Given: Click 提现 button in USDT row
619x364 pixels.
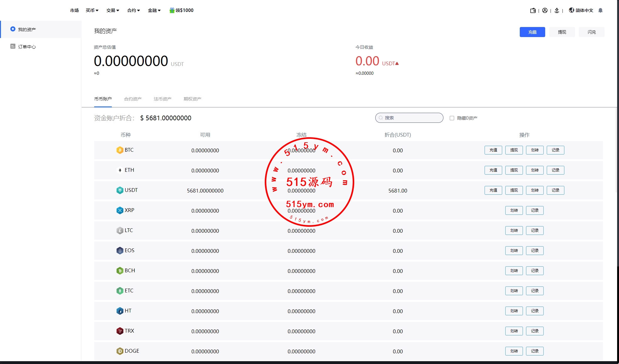Looking at the screenshot, I should coord(514,190).
